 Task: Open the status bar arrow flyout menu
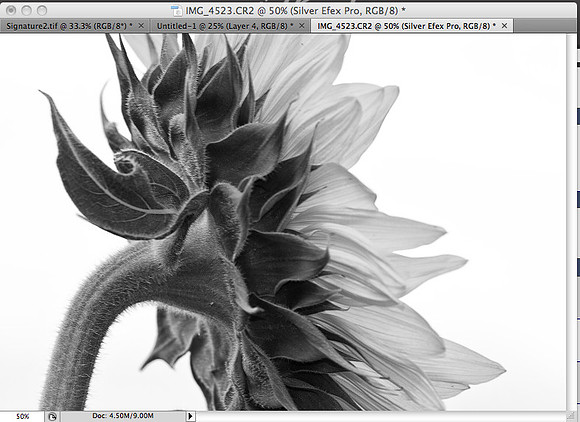point(190,416)
